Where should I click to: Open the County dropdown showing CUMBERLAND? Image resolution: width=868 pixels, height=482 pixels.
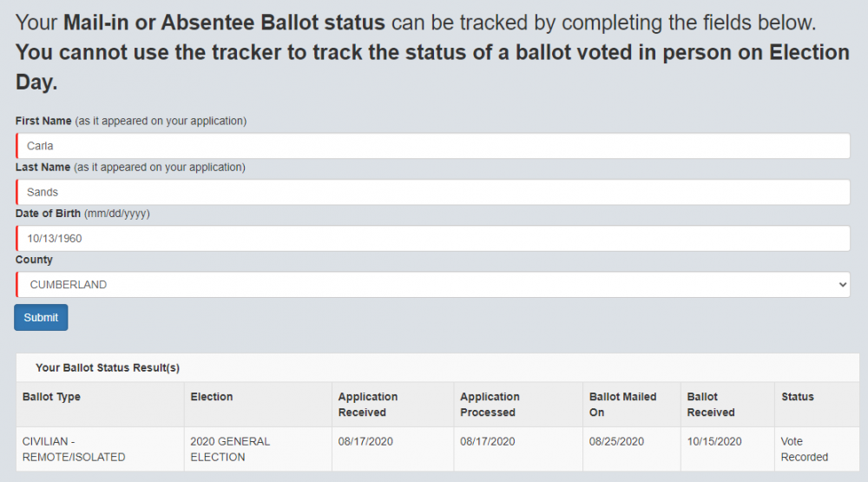(432, 284)
